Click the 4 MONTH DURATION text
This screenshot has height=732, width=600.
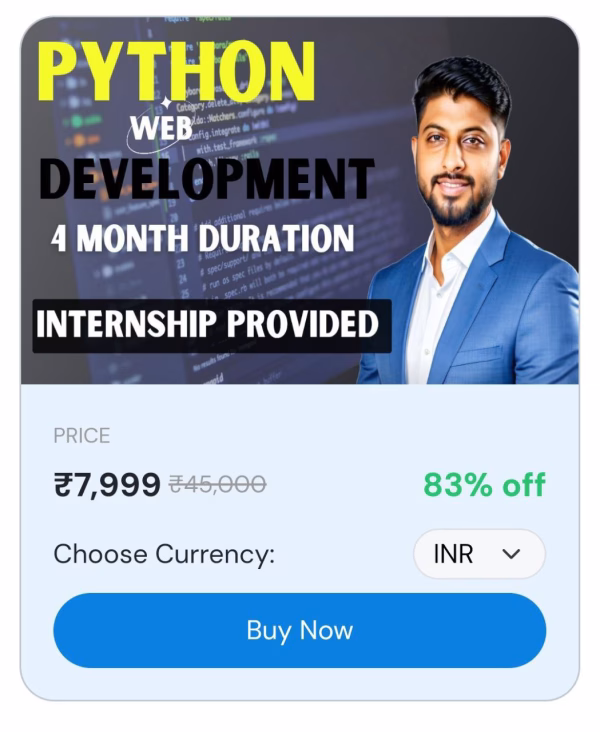point(202,239)
